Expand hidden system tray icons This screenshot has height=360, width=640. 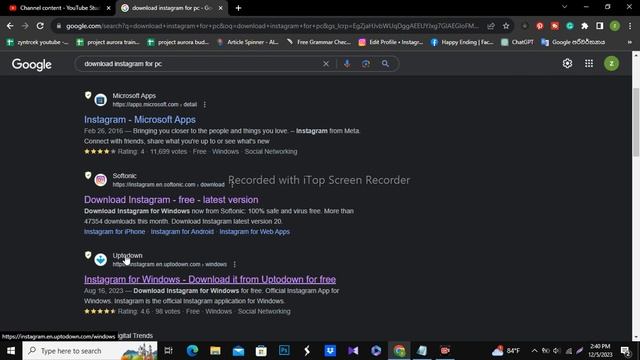tap(534, 351)
